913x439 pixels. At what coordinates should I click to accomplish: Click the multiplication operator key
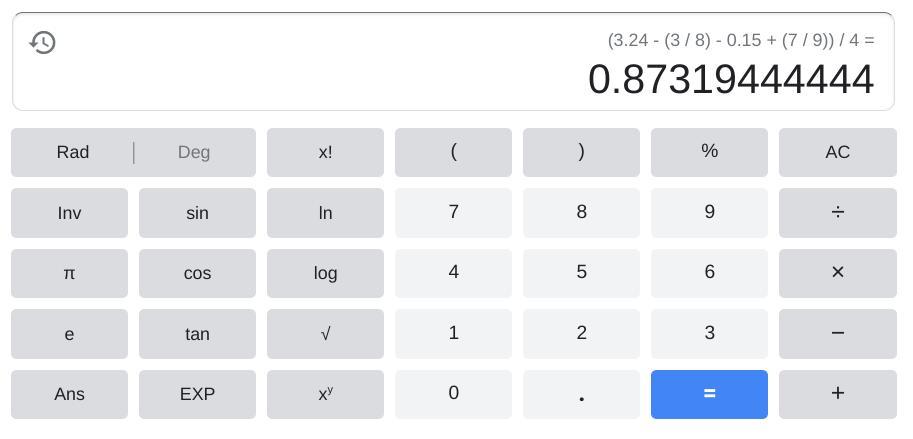pos(837,273)
